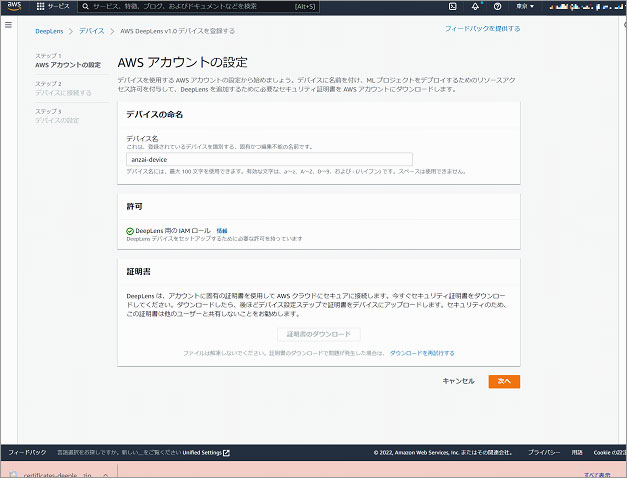Select ステップ 3 デバイスの設定
This screenshot has height=478, width=627.
57,116
